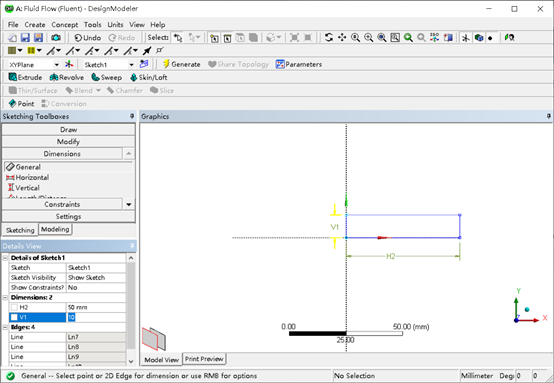Collapse the Edges: 4 section
The height and width of the screenshot is (383, 554).
tap(5, 327)
